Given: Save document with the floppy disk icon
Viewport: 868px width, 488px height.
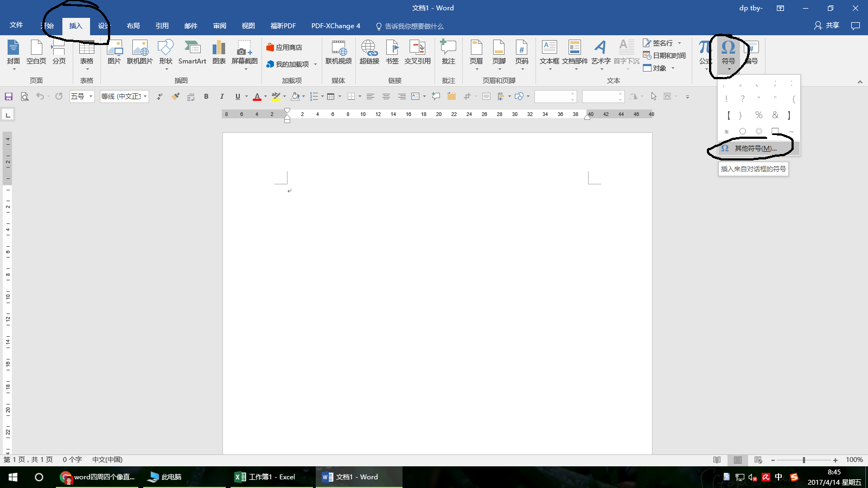Looking at the screenshot, I should click(9, 97).
